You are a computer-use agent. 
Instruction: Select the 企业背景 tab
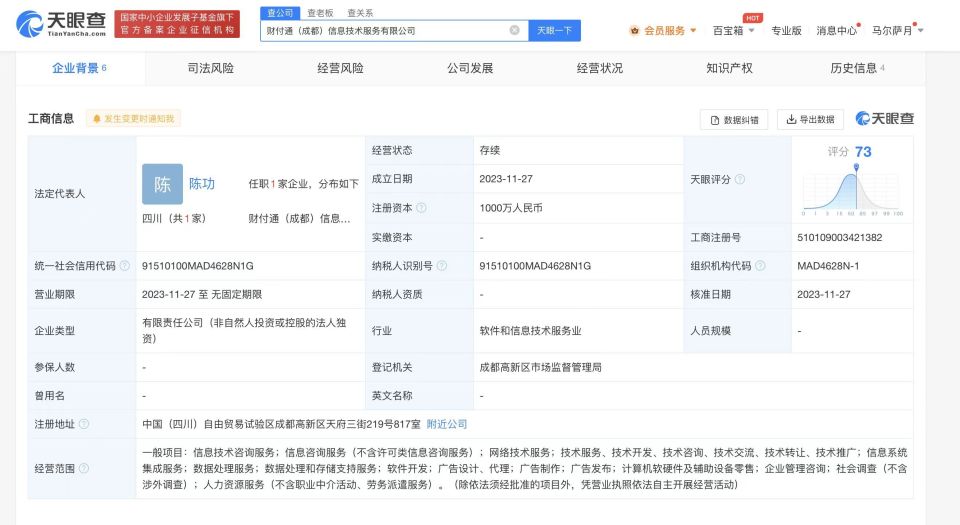80,68
